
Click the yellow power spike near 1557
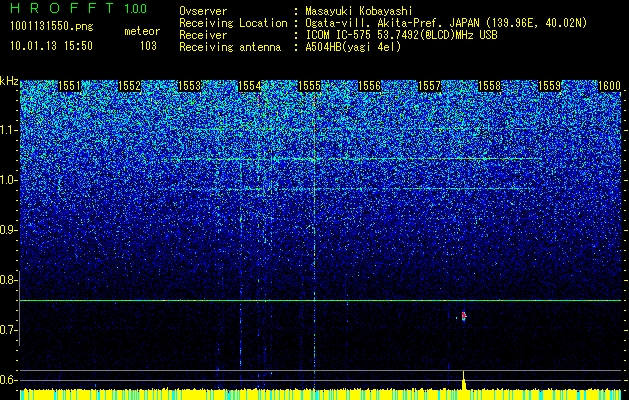coord(464,380)
